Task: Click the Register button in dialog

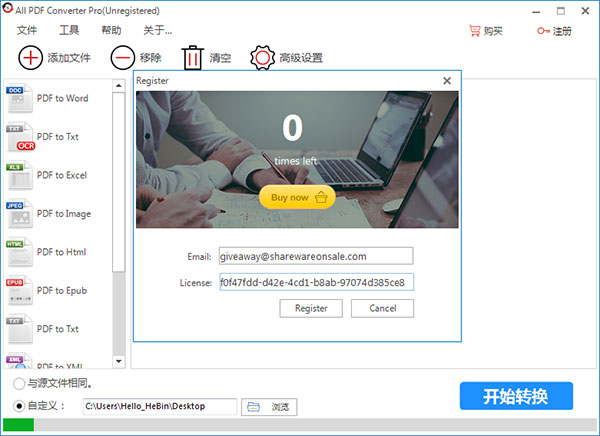Action: click(x=311, y=309)
